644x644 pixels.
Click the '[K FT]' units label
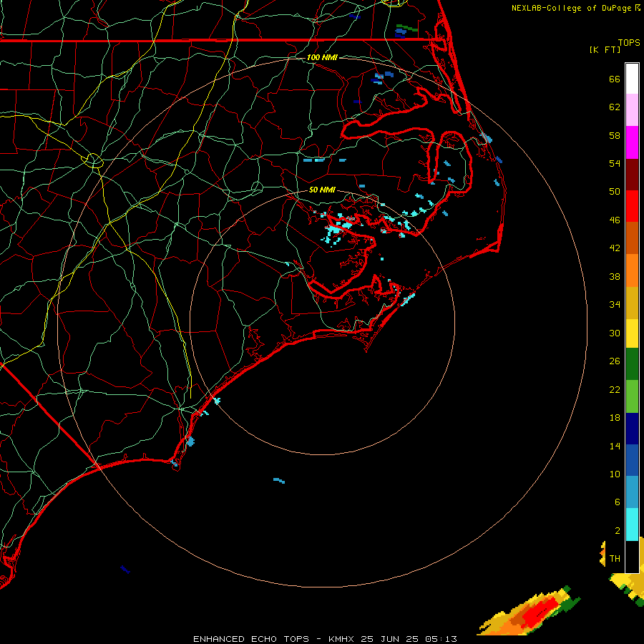(605, 49)
